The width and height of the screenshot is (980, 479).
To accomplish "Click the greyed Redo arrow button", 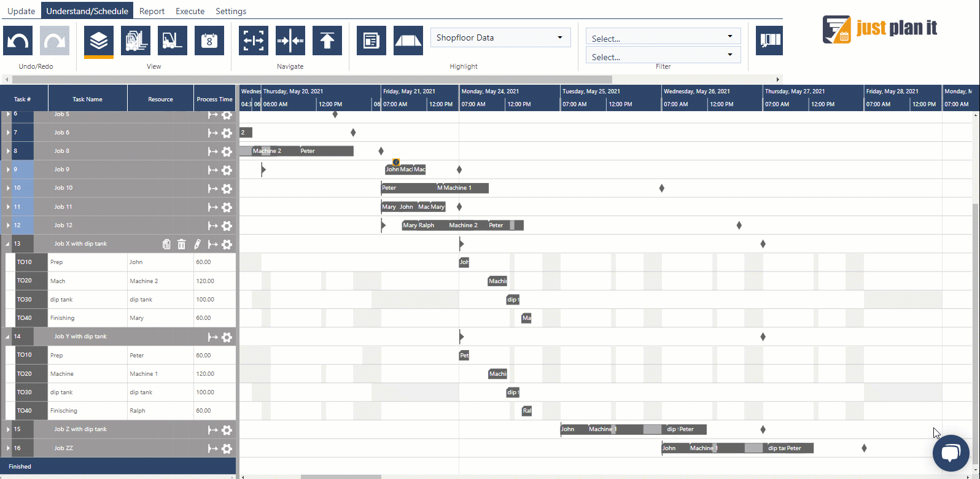I will [55, 41].
